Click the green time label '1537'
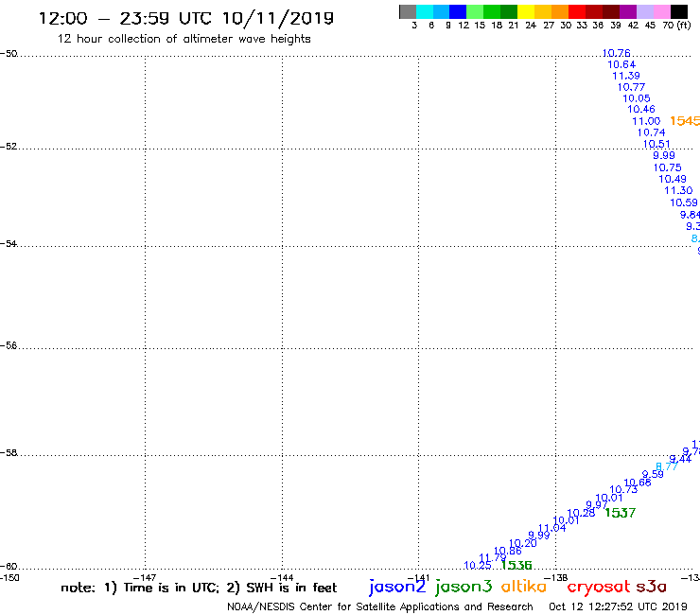Viewport: 700px width, 615px height. click(x=621, y=513)
